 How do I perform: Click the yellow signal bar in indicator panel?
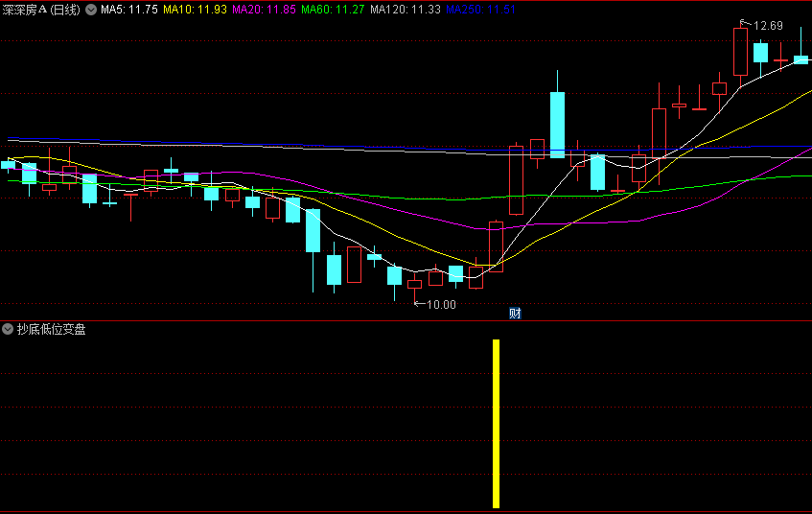click(496, 423)
